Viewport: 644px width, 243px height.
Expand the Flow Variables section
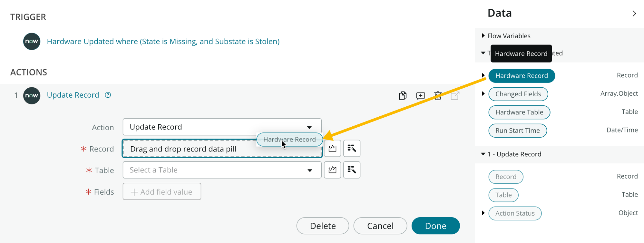point(483,35)
